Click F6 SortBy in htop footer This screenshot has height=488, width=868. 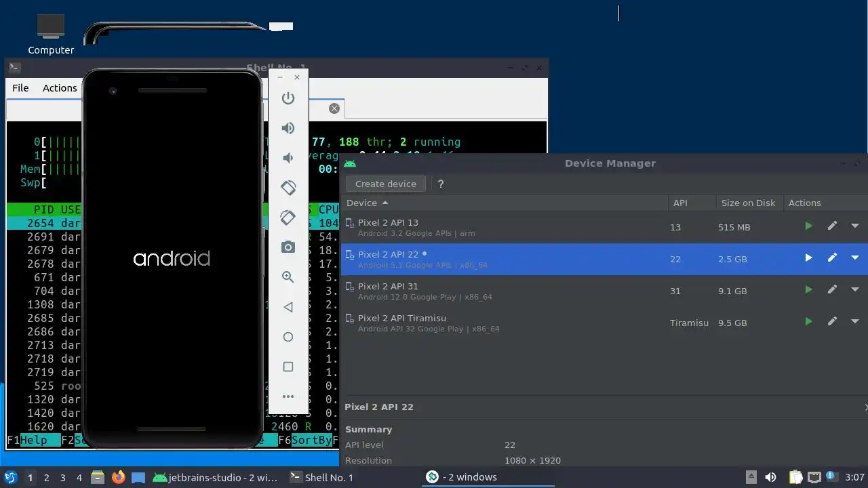(x=305, y=441)
